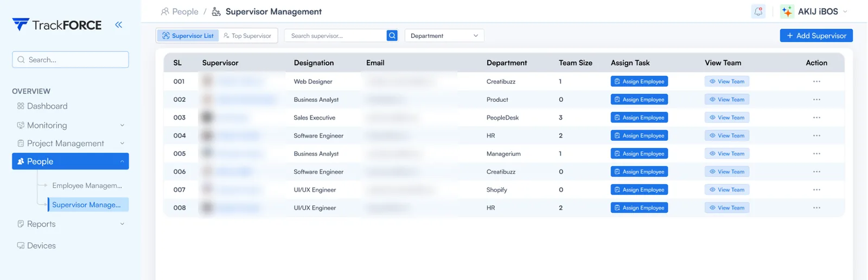The width and height of the screenshot is (868, 280).
Task: Open action menu for row 003
Action: 816,118
